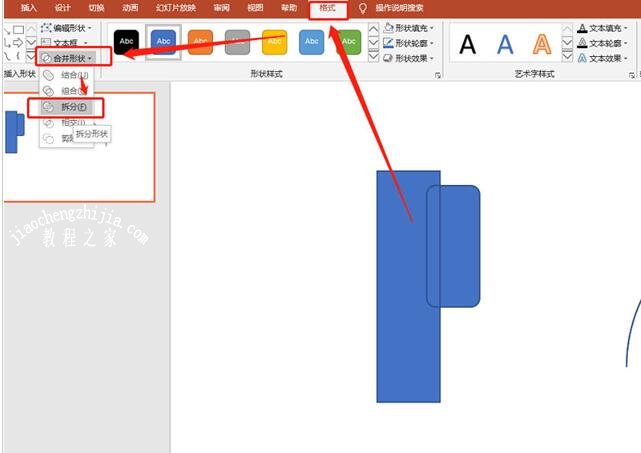The width and height of the screenshot is (641, 453).
Task: Move up one row in the shapes gallery
Action: (x=31, y=29)
